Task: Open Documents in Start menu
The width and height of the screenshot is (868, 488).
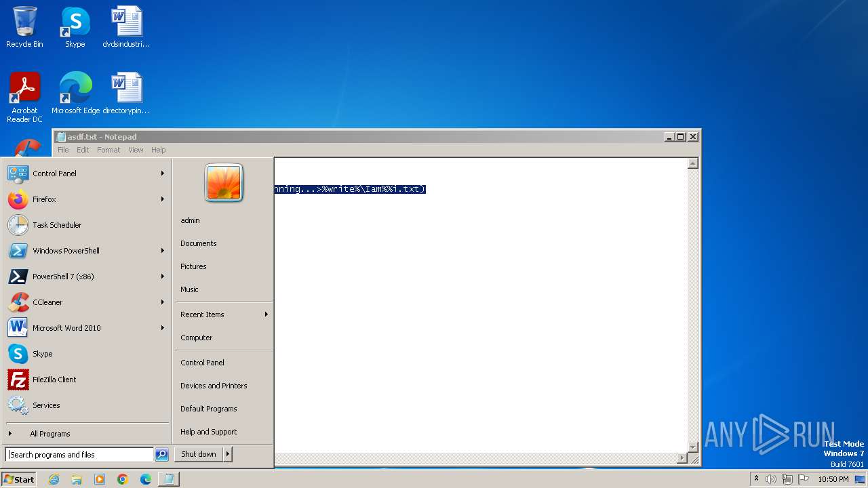Action: tap(224, 243)
